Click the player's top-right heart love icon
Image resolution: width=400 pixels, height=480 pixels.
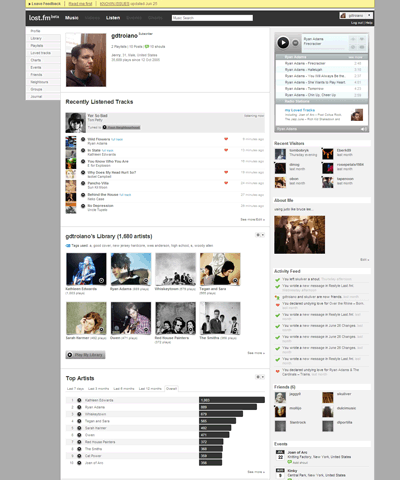[x=362, y=39]
